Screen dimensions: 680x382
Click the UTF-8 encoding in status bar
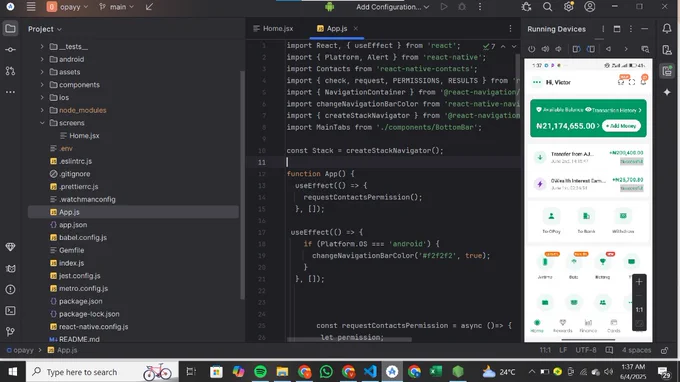click(585, 350)
